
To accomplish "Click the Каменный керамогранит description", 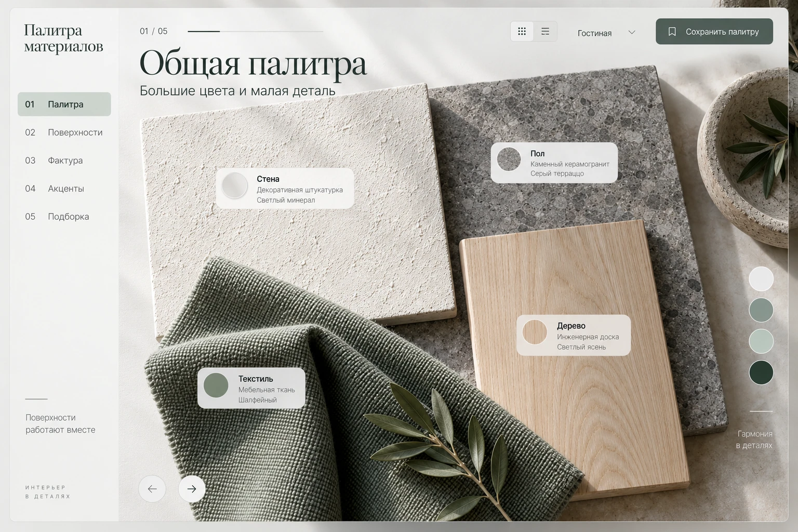I will tap(570, 164).
